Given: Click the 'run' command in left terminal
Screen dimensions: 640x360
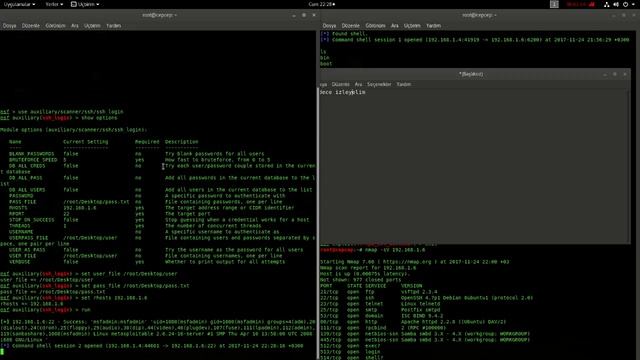Looking at the screenshot, I should pyautogui.click(x=86, y=310).
